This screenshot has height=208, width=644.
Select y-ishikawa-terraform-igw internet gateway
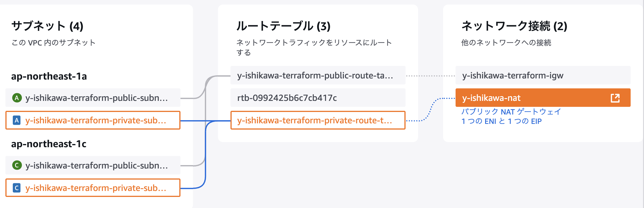[543, 75]
